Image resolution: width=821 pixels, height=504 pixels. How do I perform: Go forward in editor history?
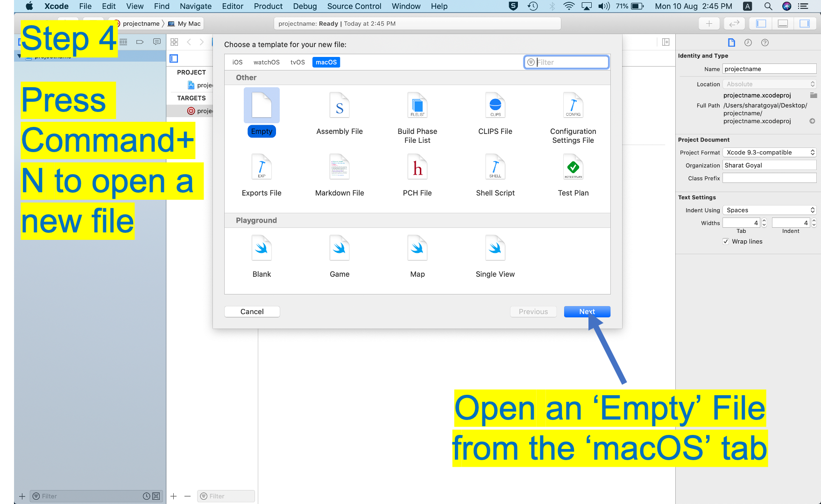(202, 42)
